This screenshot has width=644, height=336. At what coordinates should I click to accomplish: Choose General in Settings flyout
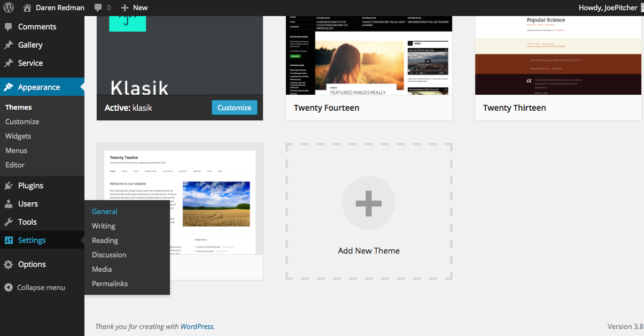(104, 211)
